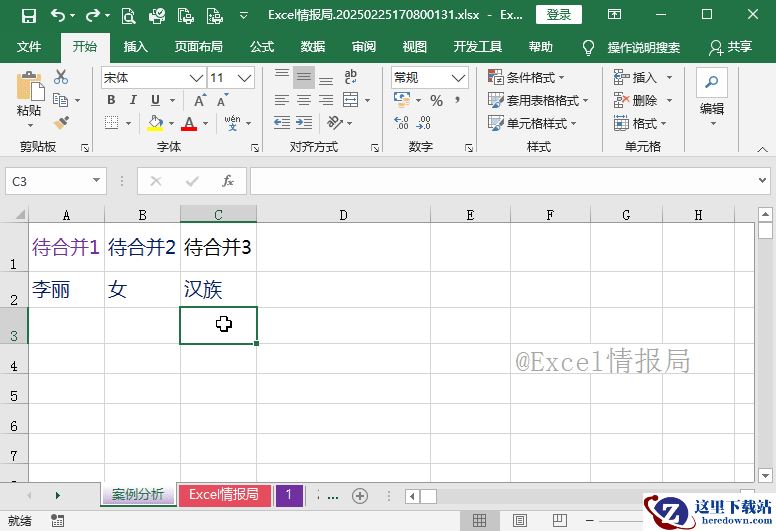Click cell A2 containing 李丽
This screenshot has width=776, height=531.
tap(66, 290)
